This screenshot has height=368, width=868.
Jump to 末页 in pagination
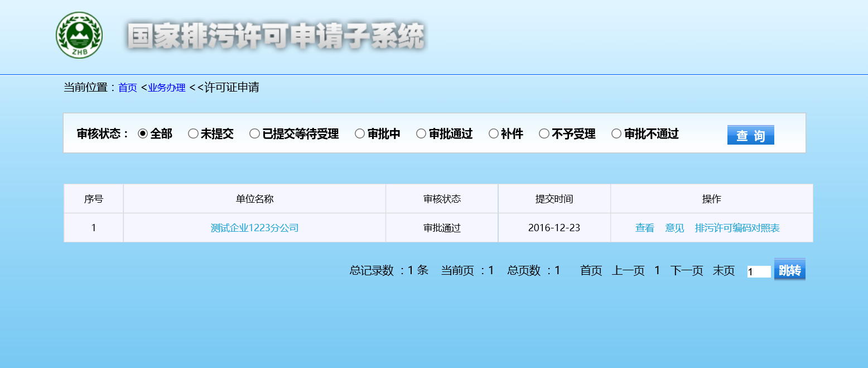724,271
